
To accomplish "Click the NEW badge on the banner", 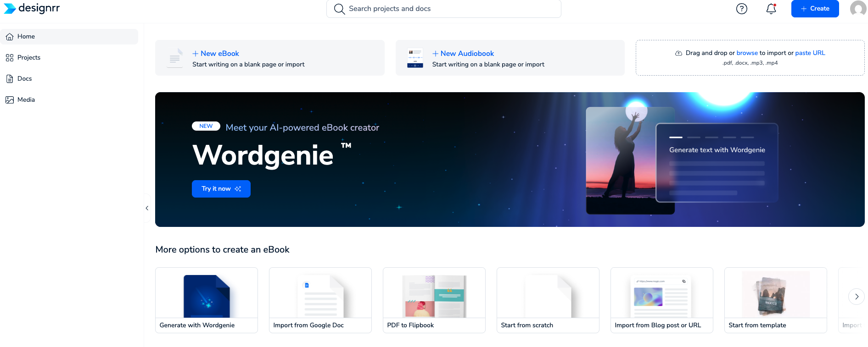I will coord(206,127).
